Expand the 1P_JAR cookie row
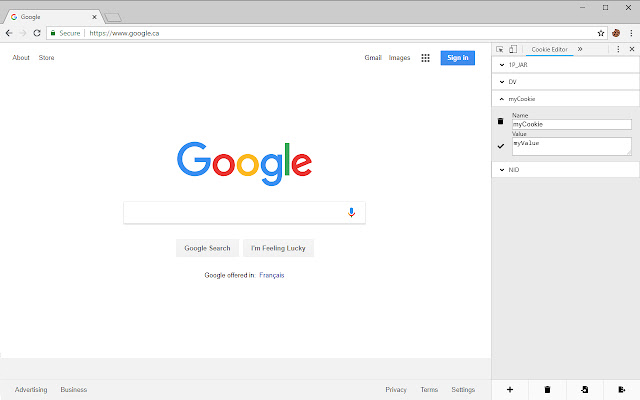The height and width of the screenshot is (400, 640). (x=566, y=65)
